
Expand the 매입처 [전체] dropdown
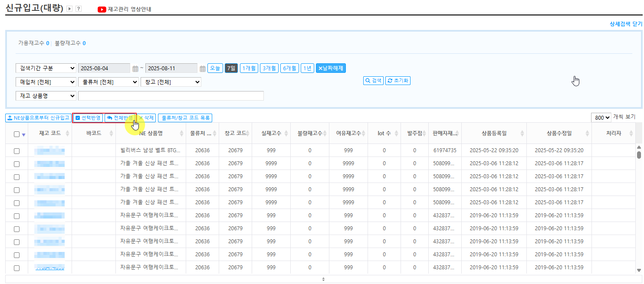click(46, 82)
